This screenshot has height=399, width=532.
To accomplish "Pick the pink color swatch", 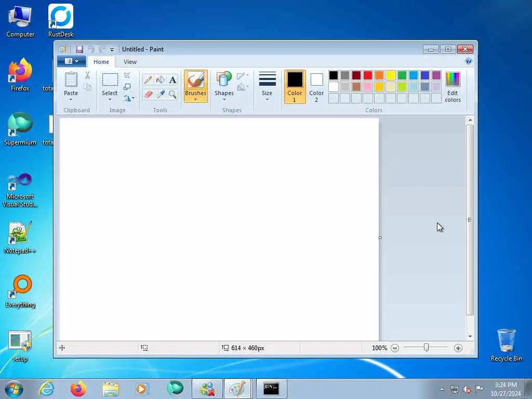I will pos(368,87).
